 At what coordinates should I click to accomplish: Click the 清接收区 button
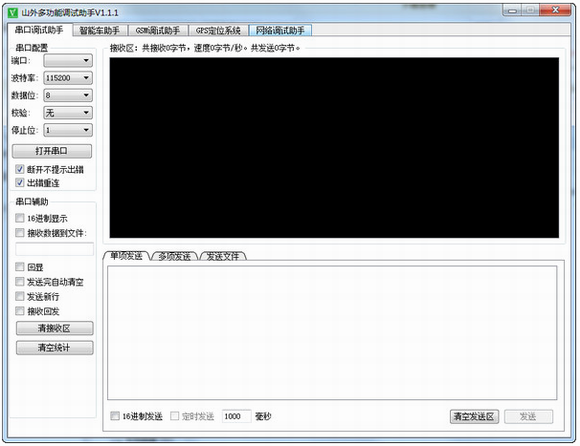coord(54,328)
